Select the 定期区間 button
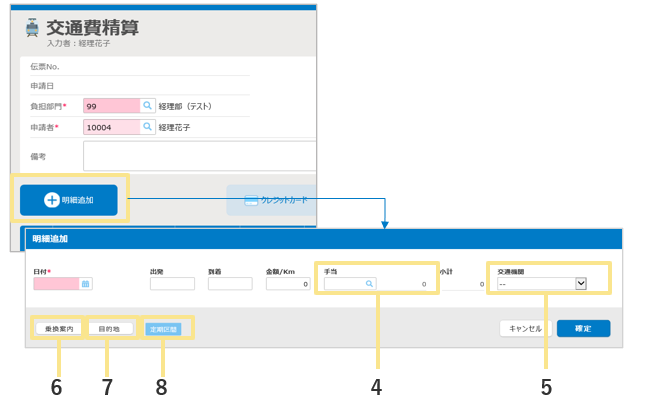 pyautogui.click(x=165, y=328)
